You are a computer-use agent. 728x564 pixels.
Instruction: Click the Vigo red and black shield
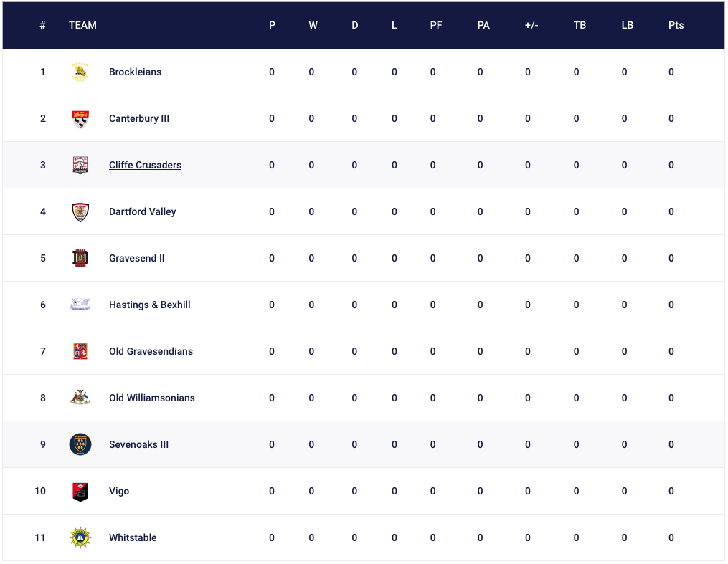(x=80, y=492)
